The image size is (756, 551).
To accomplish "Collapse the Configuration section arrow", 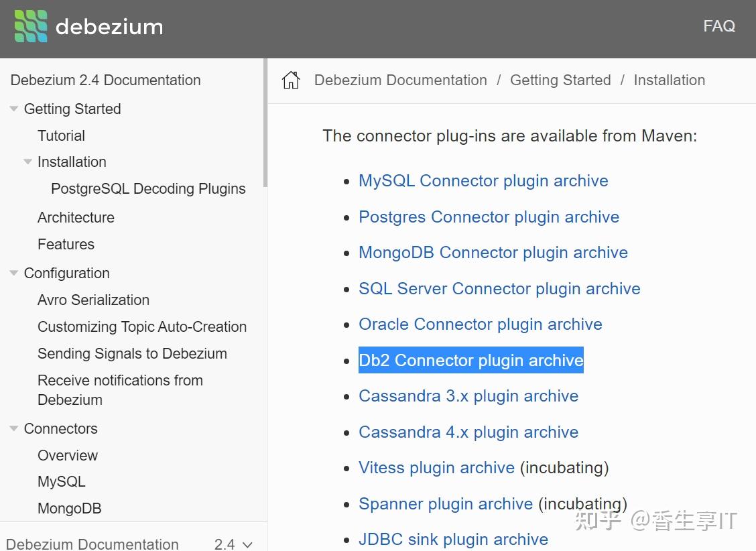I will [x=13, y=273].
